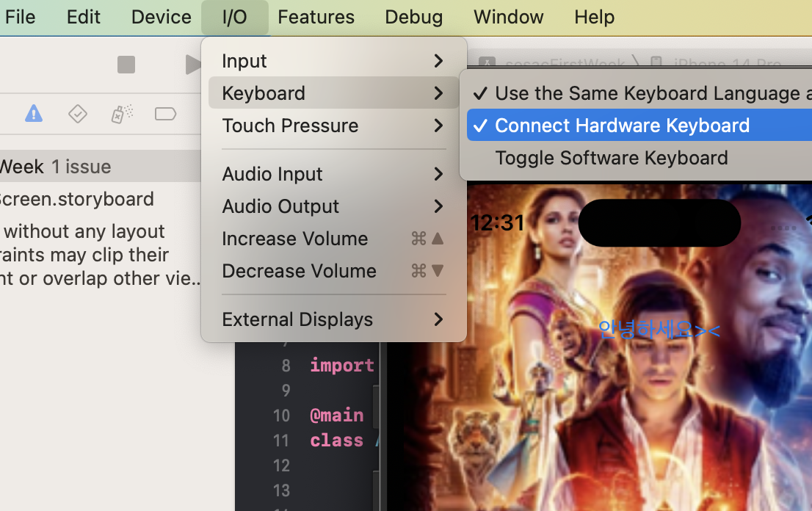Click the '@main' attribute in code
The height and width of the screenshot is (511, 812).
(336, 416)
